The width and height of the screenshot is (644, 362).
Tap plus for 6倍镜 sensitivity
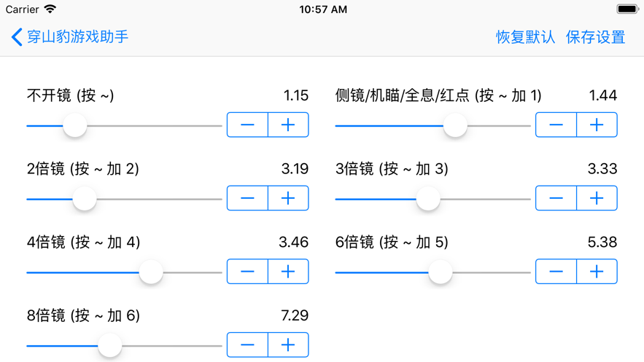597,272
